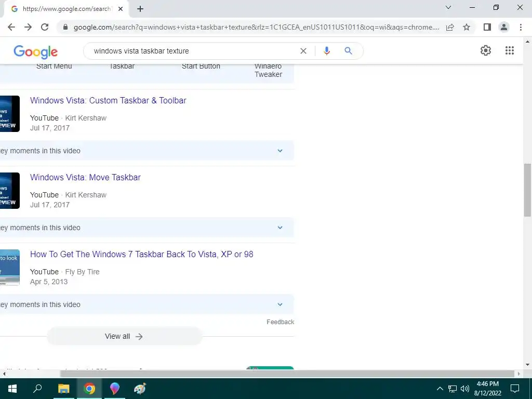Screen dimensions: 532x399
Task: Open Chrome side panel
Action: [x=487, y=27]
